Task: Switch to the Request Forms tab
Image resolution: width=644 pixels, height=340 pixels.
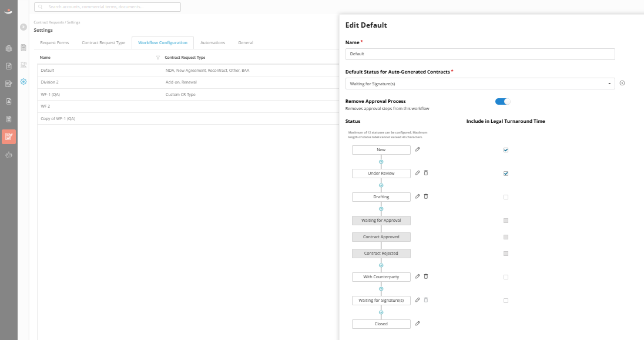Action: pyautogui.click(x=55, y=43)
